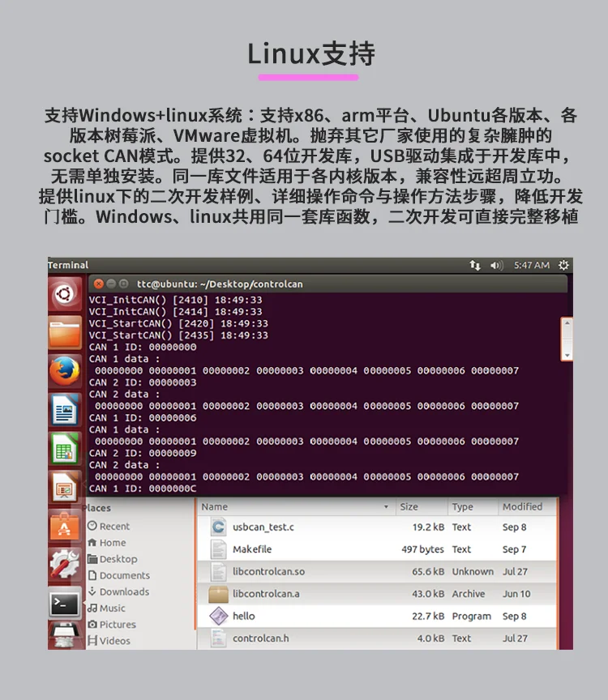Open the sound volume indicator

tap(496, 265)
